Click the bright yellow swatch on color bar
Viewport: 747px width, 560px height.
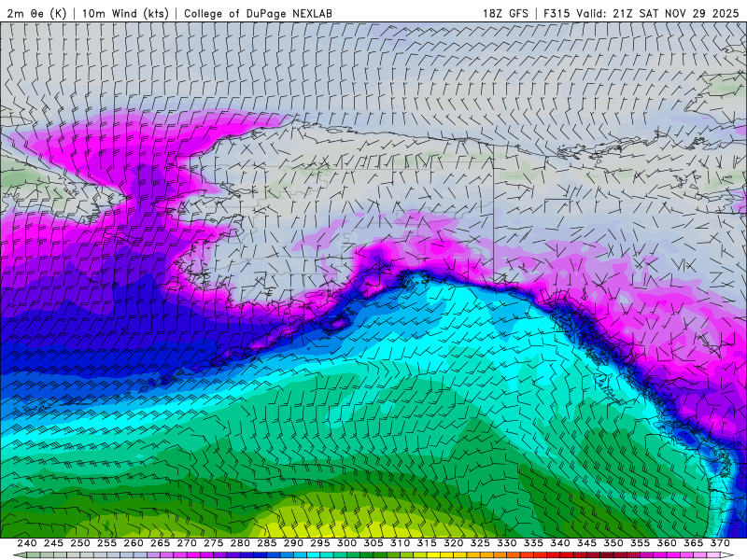433,554
